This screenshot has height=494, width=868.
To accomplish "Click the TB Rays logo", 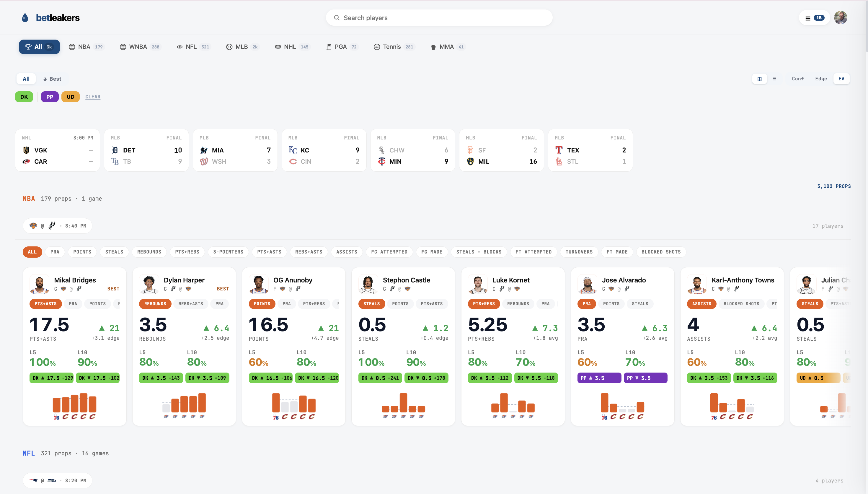I will click(115, 162).
